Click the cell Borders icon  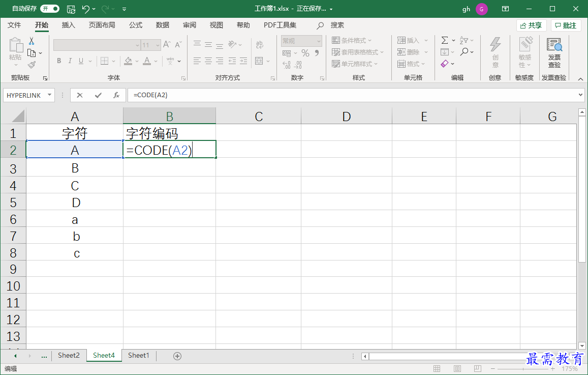click(x=105, y=61)
